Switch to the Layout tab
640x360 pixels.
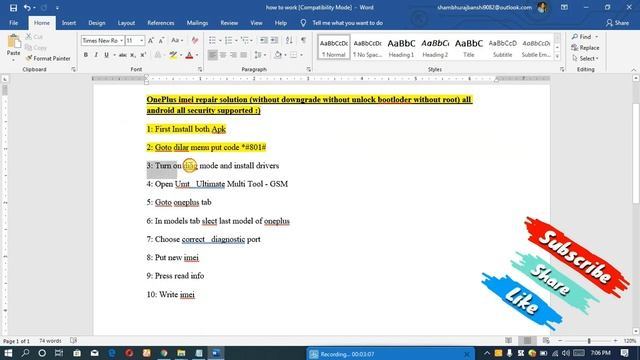point(126,23)
